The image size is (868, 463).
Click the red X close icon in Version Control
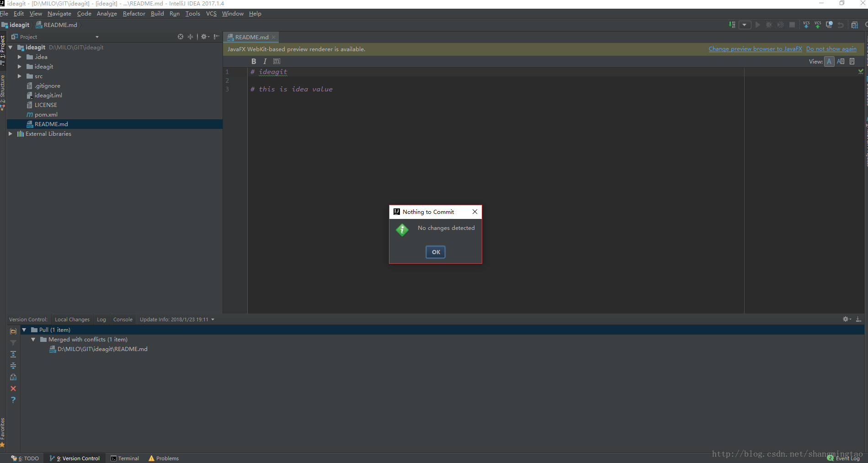tap(13, 388)
